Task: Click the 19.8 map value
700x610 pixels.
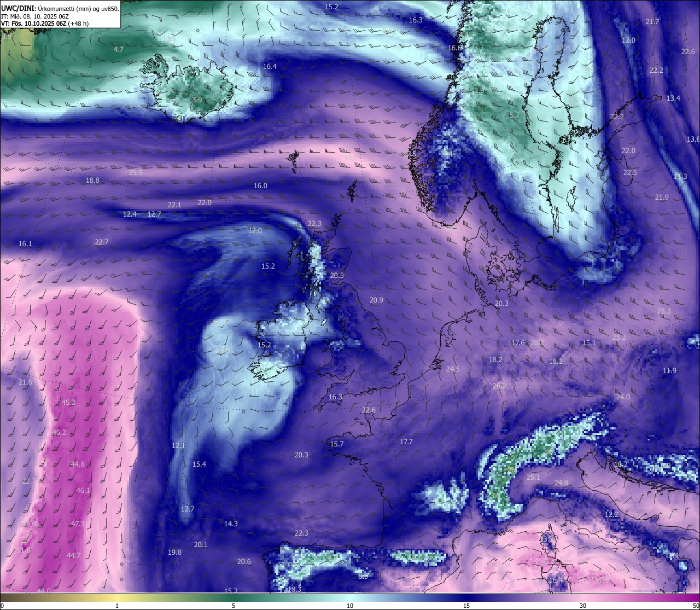Action: point(174,552)
